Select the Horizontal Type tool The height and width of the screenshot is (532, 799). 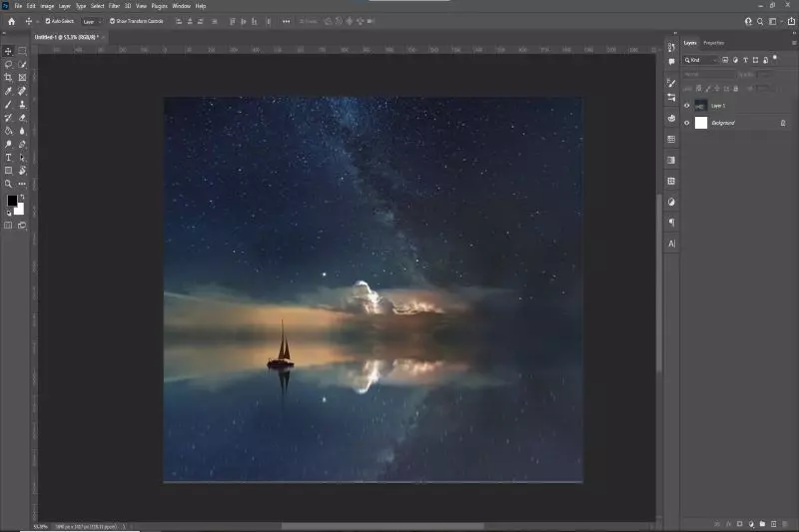[9, 157]
